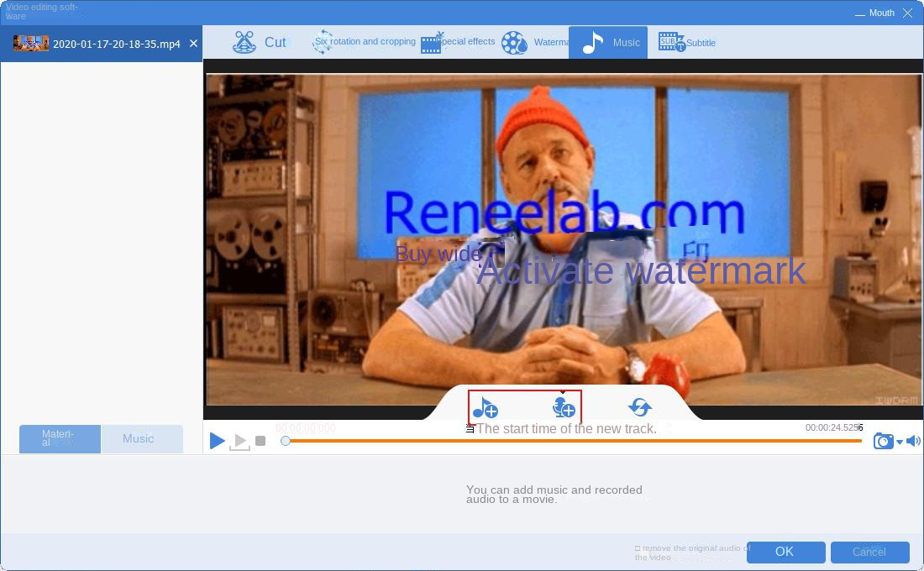This screenshot has width=924, height=571.
Task: Open the Subtitle tab
Action: (686, 43)
